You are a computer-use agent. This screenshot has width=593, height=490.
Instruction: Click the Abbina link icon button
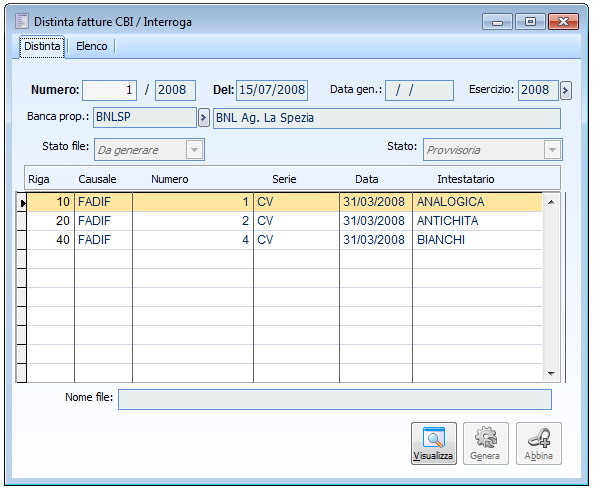539,443
